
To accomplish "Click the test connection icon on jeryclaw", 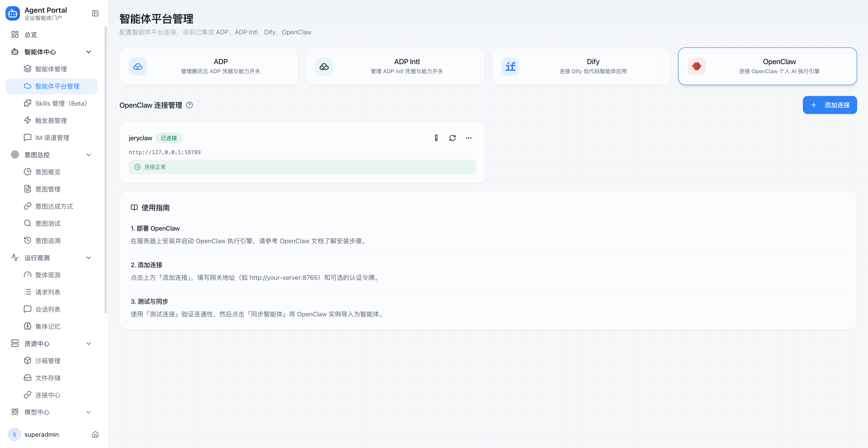I will click(436, 138).
